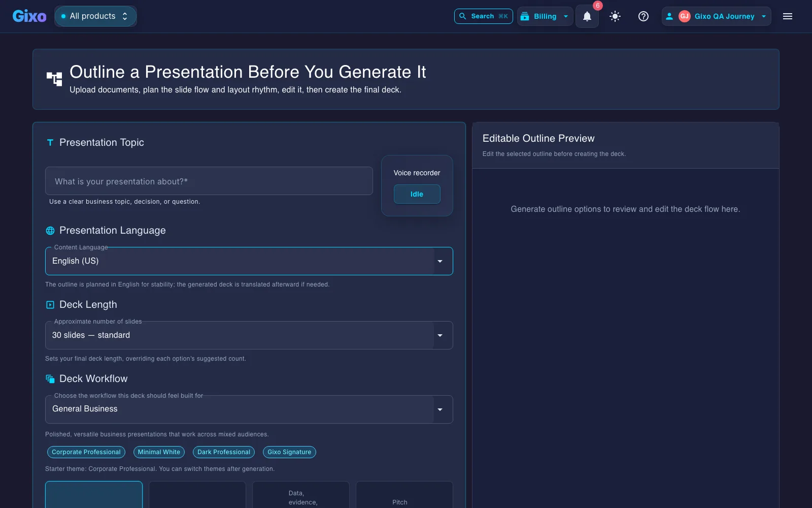The height and width of the screenshot is (508, 812).
Task: Click the Content Language dropdown arrow
Action: (x=440, y=261)
